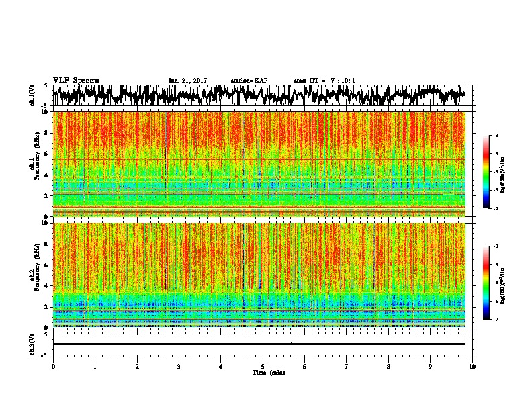Click the time axis tick "10"
This screenshot has width=532, height=411.
(472, 367)
